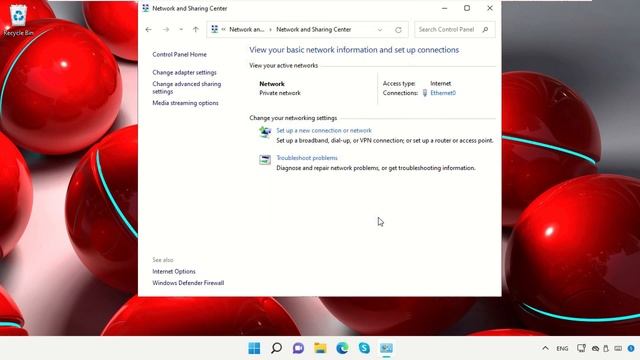Select 'Network an...' breadcrumb in address bar
Image resolution: width=640 pixels, height=360 pixels.
click(247, 29)
